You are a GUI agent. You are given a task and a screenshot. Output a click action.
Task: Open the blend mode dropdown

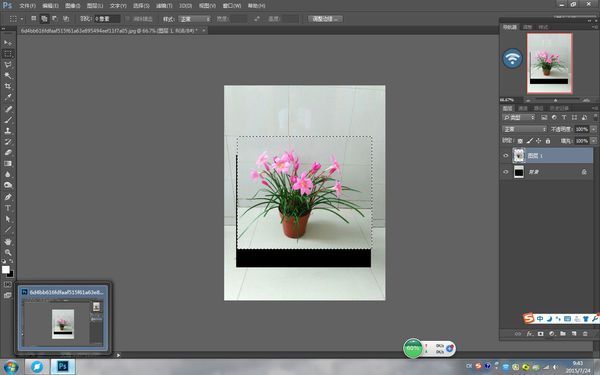[x=525, y=129]
